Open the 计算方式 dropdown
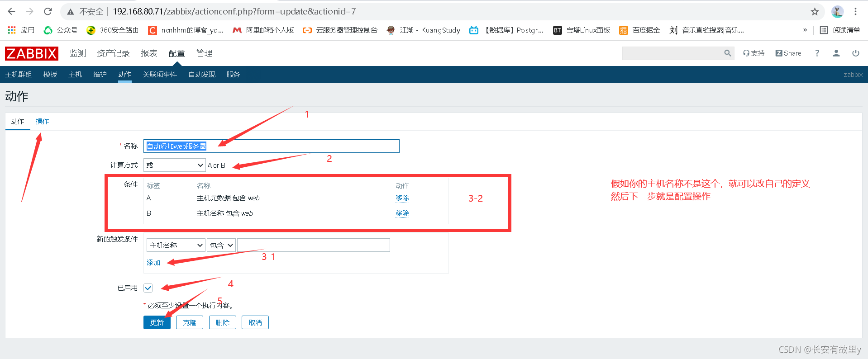This screenshot has height=359, width=868. coord(175,165)
